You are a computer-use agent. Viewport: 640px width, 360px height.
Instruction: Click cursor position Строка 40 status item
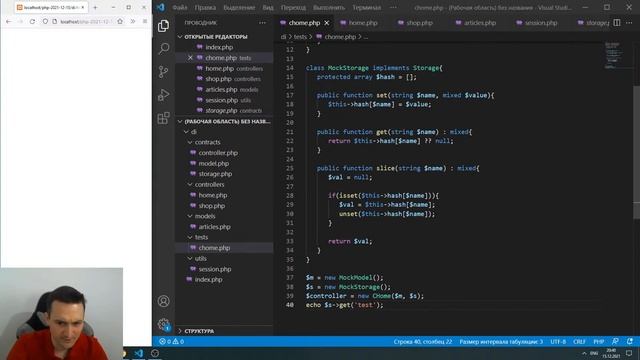point(423,342)
